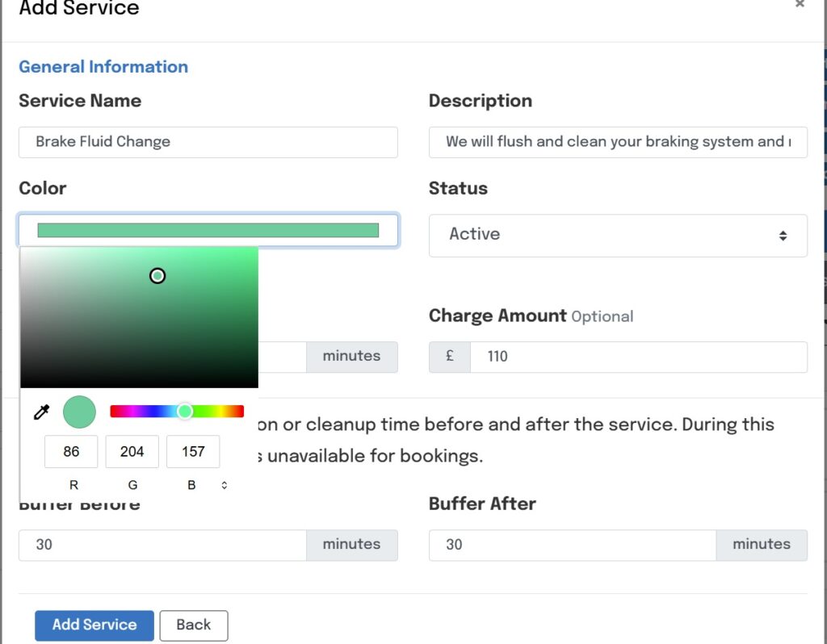This screenshot has height=644, width=827.
Task: Click the Add Service button
Action: click(x=94, y=625)
